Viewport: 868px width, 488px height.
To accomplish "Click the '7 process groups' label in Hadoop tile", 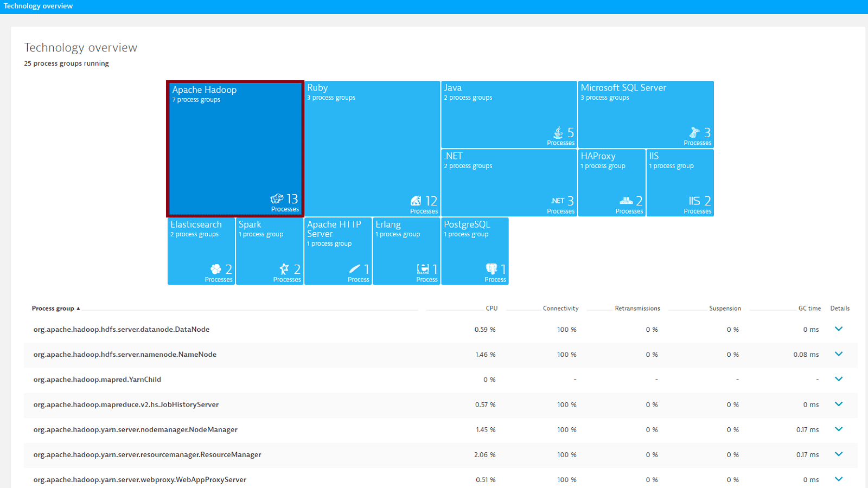I will (x=196, y=100).
